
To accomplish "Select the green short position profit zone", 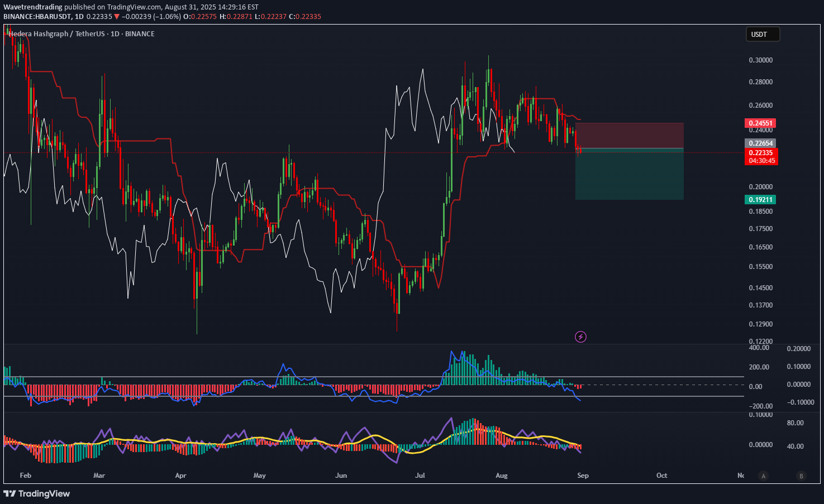I will [x=630, y=174].
